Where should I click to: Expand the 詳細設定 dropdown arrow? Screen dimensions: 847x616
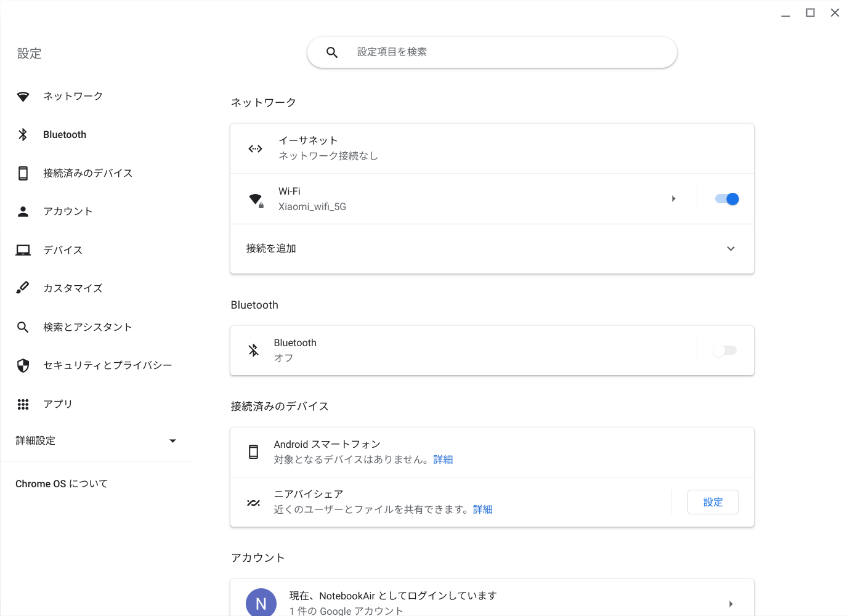click(x=172, y=441)
